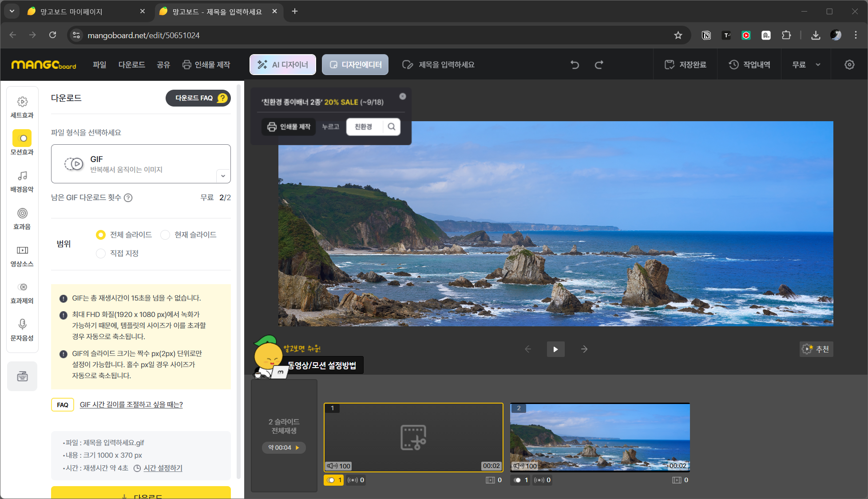Click the 다운로드 FAQ button
Viewport: 868px width, 499px height.
click(x=198, y=98)
